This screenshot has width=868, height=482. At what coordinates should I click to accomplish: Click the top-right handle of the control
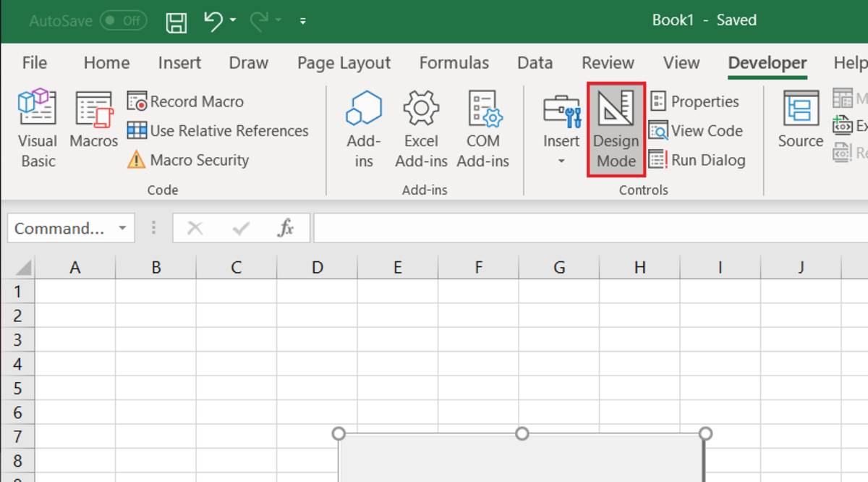706,434
